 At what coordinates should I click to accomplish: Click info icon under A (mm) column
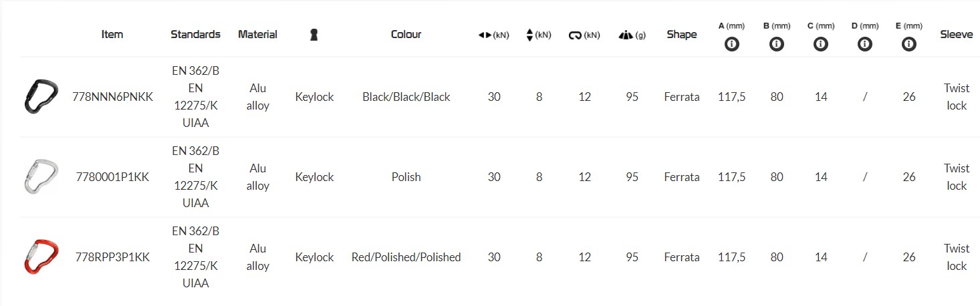(731, 45)
